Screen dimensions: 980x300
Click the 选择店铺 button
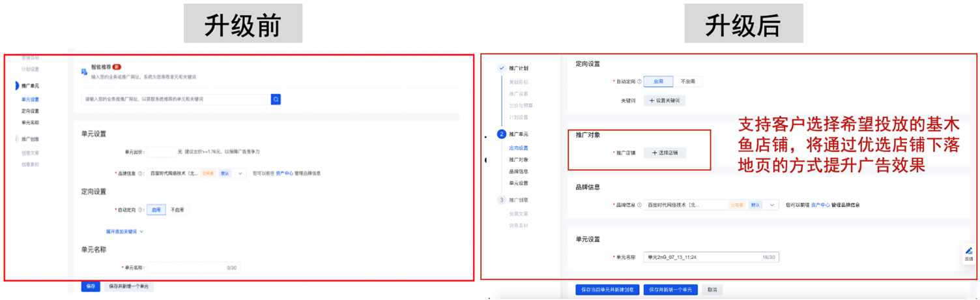click(665, 153)
